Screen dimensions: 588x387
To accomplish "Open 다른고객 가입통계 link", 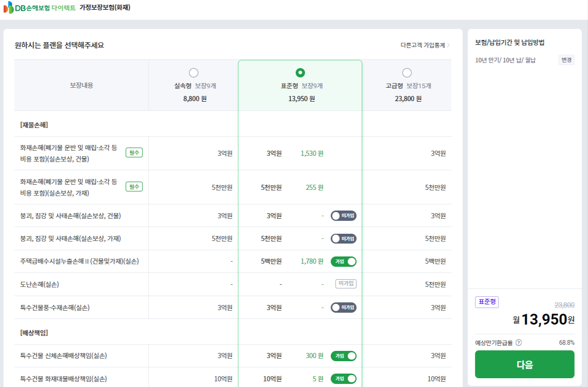I will (423, 45).
